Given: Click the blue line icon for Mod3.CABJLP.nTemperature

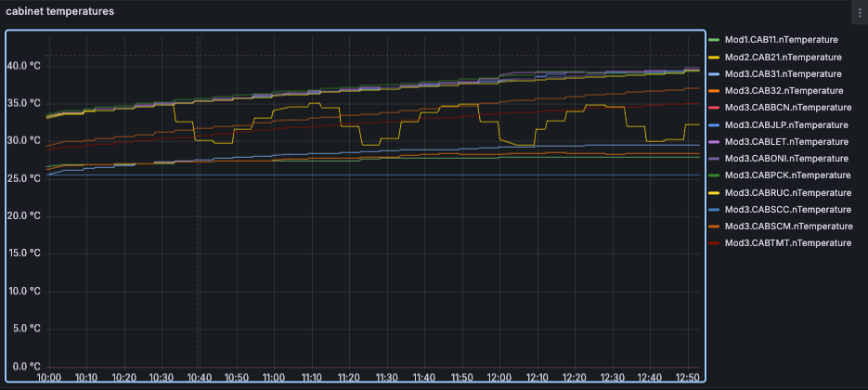Looking at the screenshot, I should (714, 124).
